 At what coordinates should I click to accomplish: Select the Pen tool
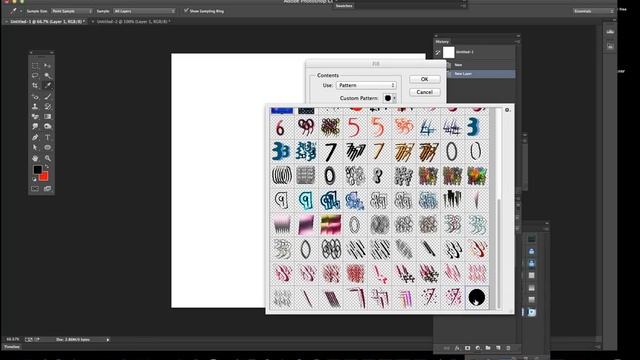tap(35, 138)
